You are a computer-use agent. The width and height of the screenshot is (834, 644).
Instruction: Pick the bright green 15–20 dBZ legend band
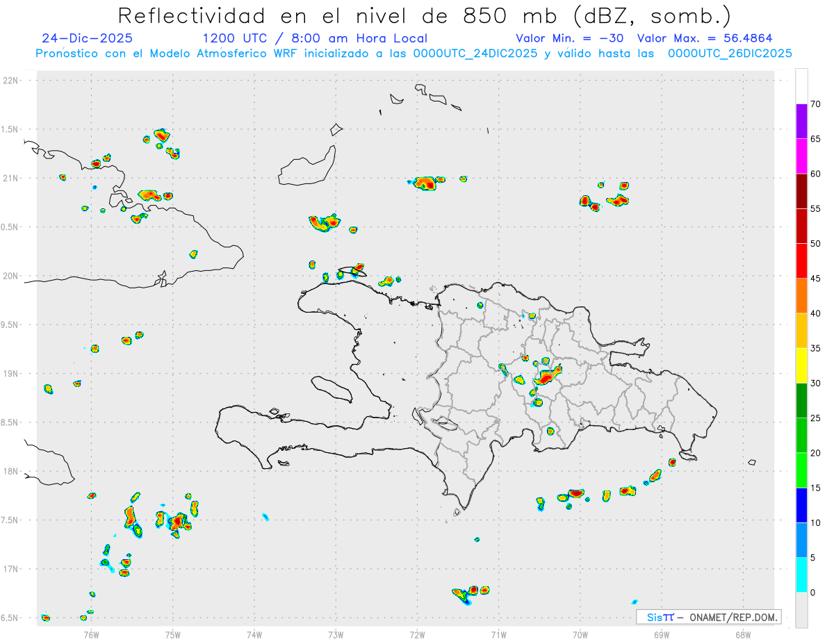[x=801, y=470]
